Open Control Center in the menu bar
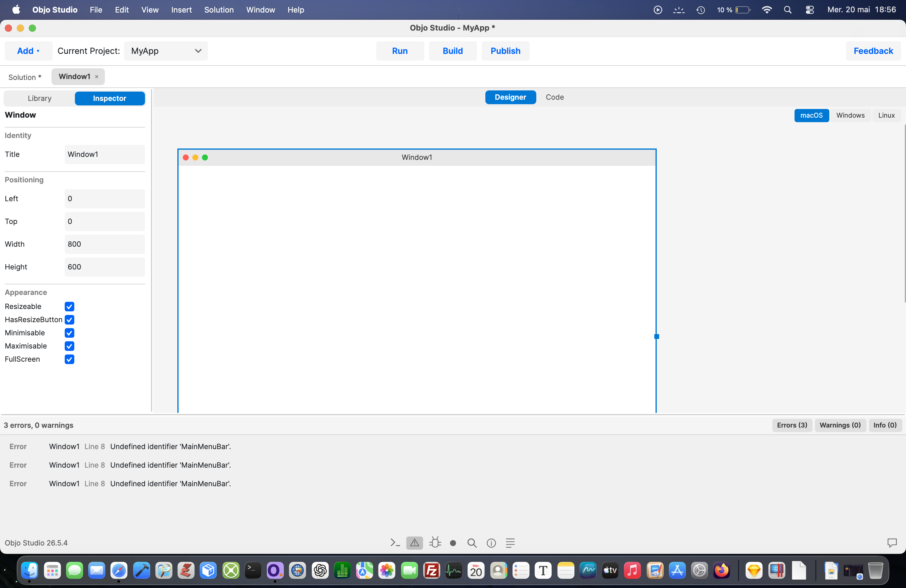906x588 pixels. (x=810, y=10)
